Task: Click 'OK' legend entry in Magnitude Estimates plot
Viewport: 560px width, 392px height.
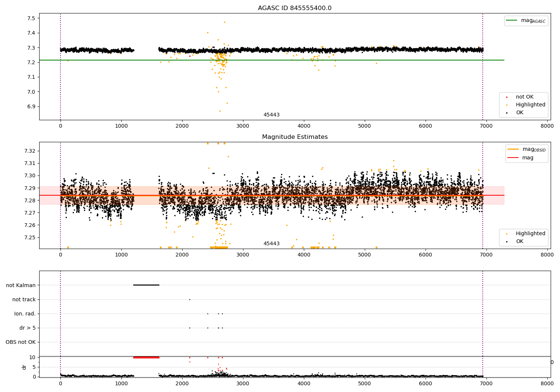Action: (520, 242)
